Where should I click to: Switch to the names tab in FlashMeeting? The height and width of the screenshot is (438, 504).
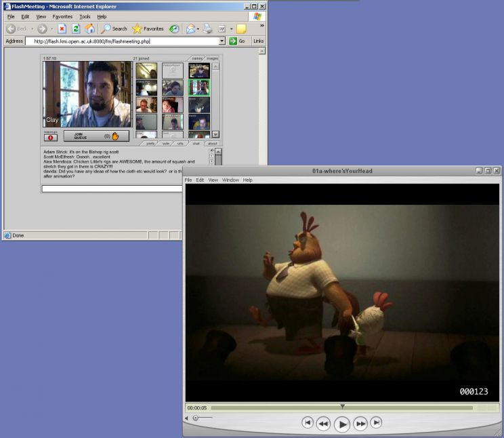pyautogui.click(x=196, y=58)
